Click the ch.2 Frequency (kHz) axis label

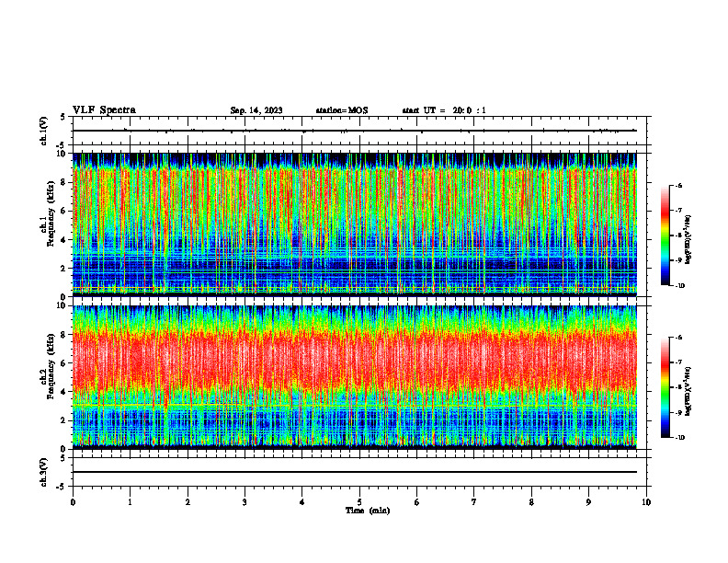(x=48, y=366)
